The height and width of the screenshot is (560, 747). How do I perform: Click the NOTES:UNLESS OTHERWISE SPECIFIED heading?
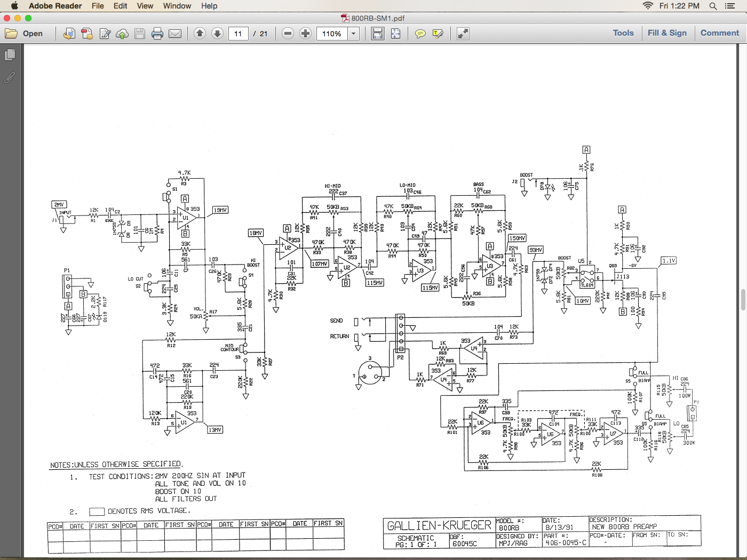point(116,465)
